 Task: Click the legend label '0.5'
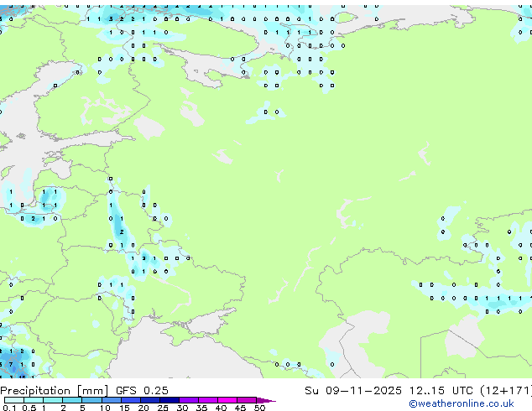coord(29,408)
